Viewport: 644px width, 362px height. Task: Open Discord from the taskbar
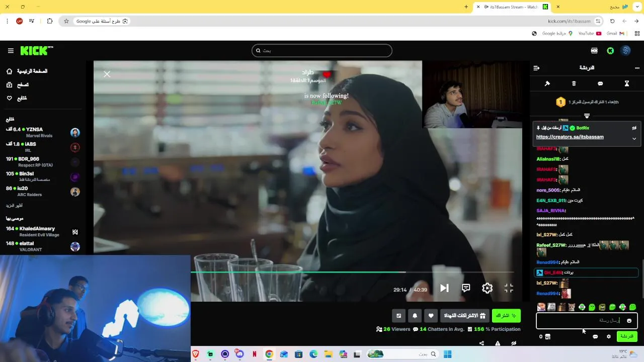tap(239, 354)
